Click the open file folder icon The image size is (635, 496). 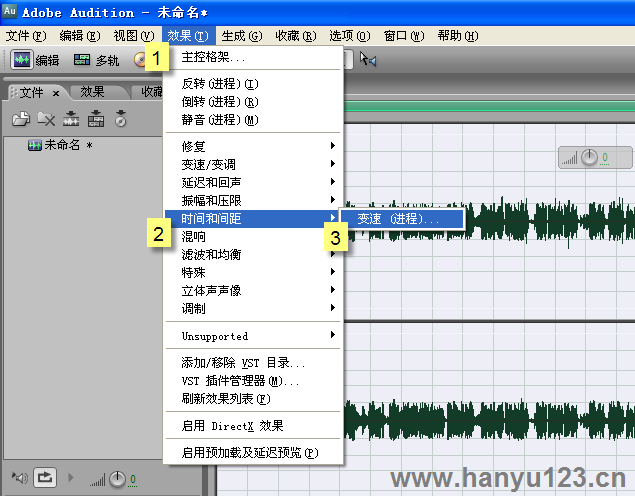click(x=21, y=119)
